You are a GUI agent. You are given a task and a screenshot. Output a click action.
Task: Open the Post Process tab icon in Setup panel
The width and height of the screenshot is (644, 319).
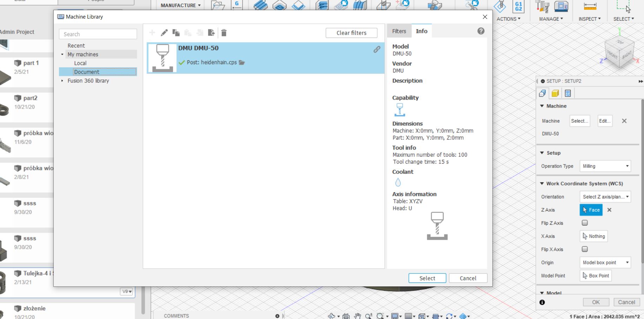coord(568,93)
